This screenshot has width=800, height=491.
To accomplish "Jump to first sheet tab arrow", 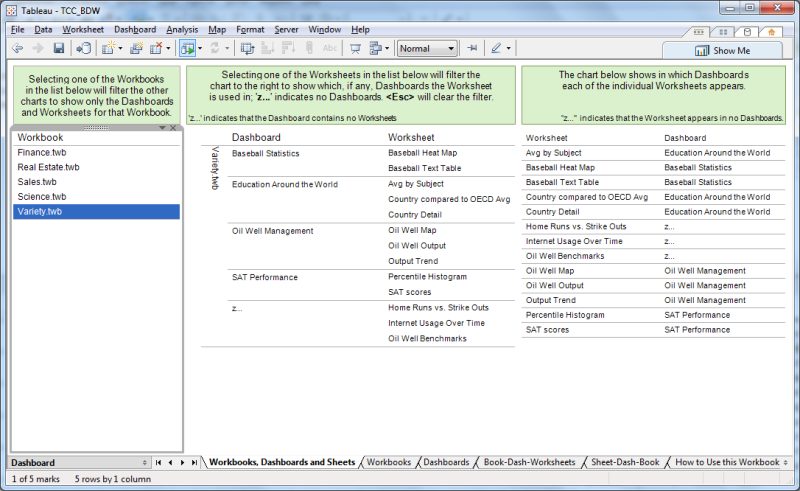I will pyautogui.click(x=159, y=462).
